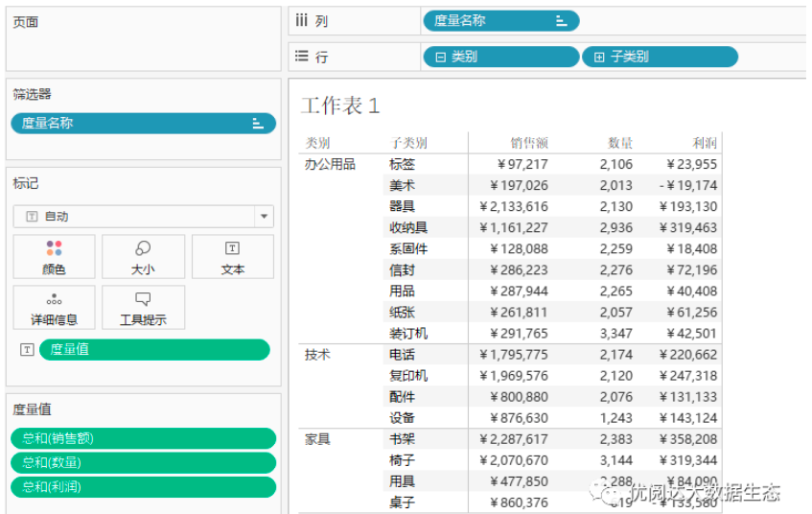
Task: Select the green 度量值 pill in marks card
Action: tap(154, 350)
